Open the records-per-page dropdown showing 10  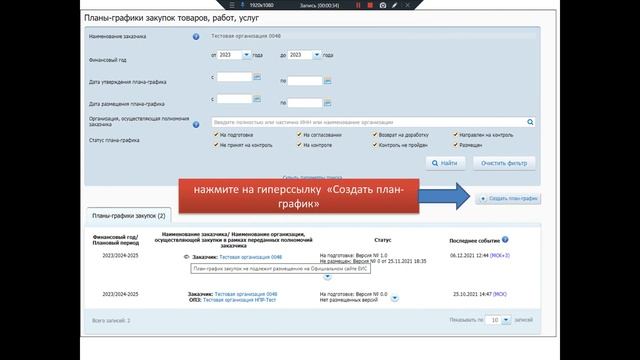click(x=506, y=320)
